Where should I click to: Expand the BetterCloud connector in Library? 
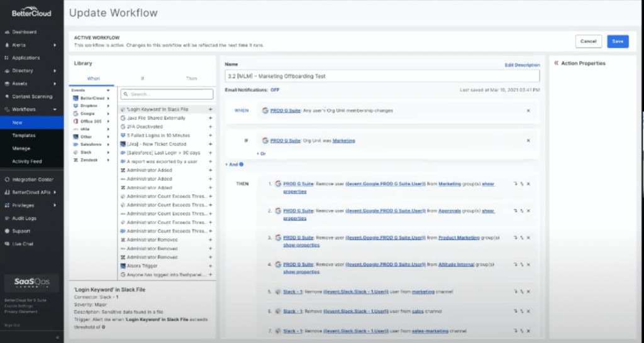point(108,99)
